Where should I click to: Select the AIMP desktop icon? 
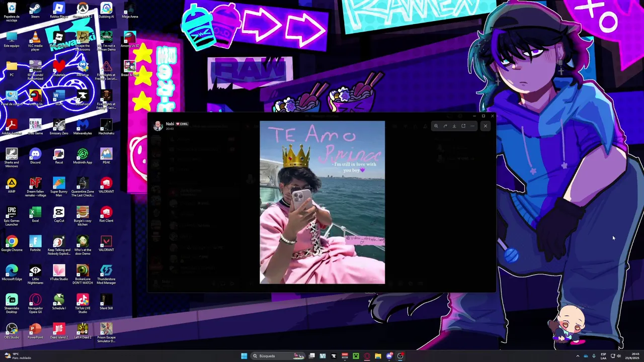click(12, 186)
